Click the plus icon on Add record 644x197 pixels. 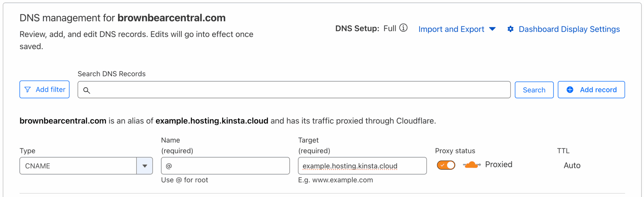pyautogui.click(x=569, y=89)
